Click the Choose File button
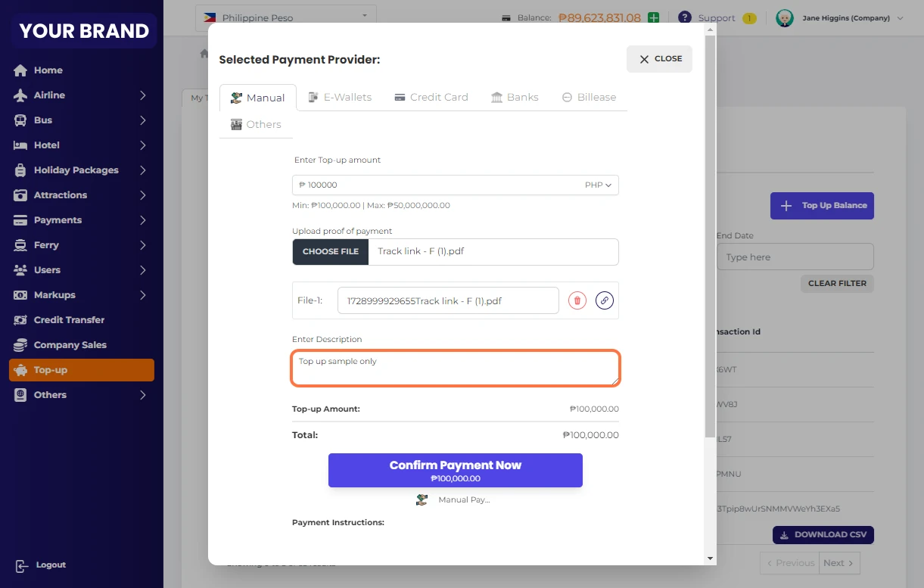 (331, 252)
